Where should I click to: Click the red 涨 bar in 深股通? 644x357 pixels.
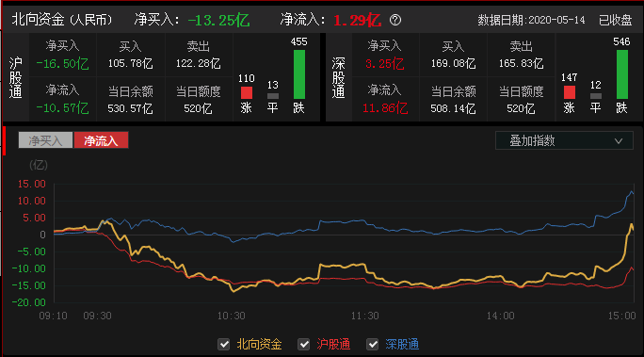(570, 92)
